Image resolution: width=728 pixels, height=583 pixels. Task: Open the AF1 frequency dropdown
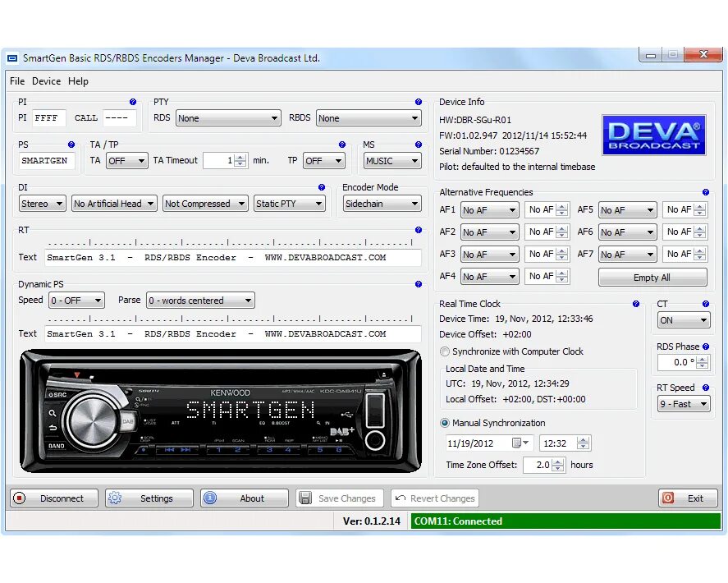click(489, 210)
